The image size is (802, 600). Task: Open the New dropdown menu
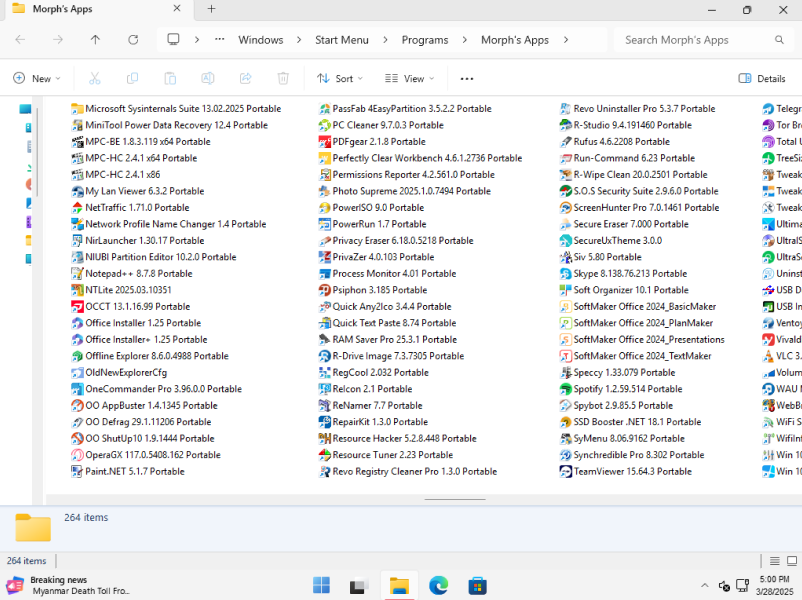(37, 78)
